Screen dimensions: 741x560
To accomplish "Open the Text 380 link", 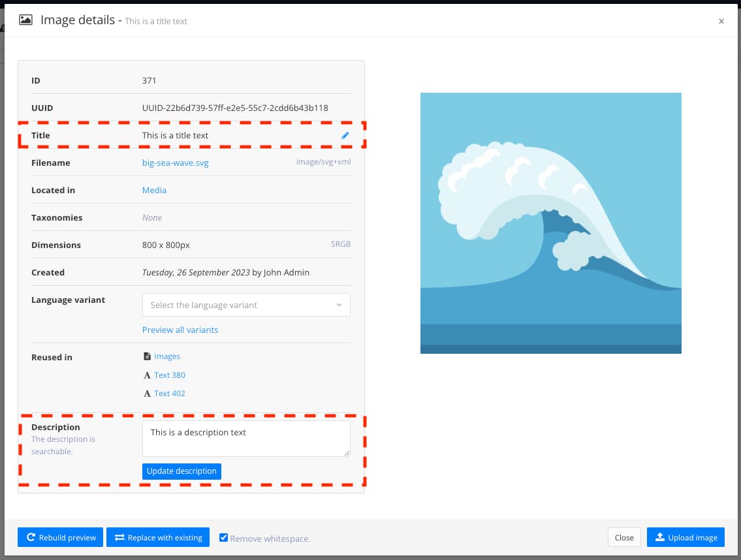I will tap(170, 375).
